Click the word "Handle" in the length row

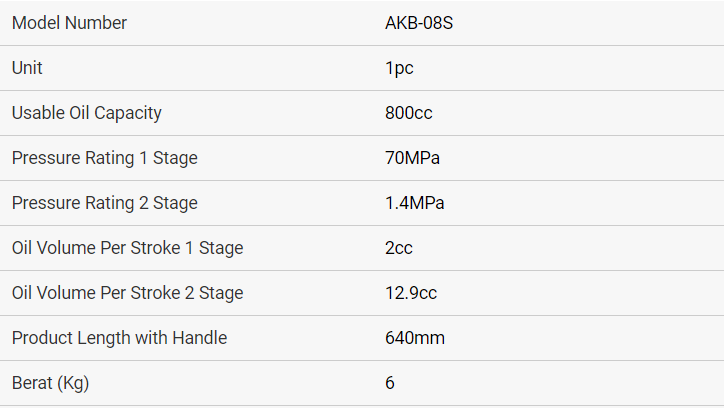click(200, 338)
